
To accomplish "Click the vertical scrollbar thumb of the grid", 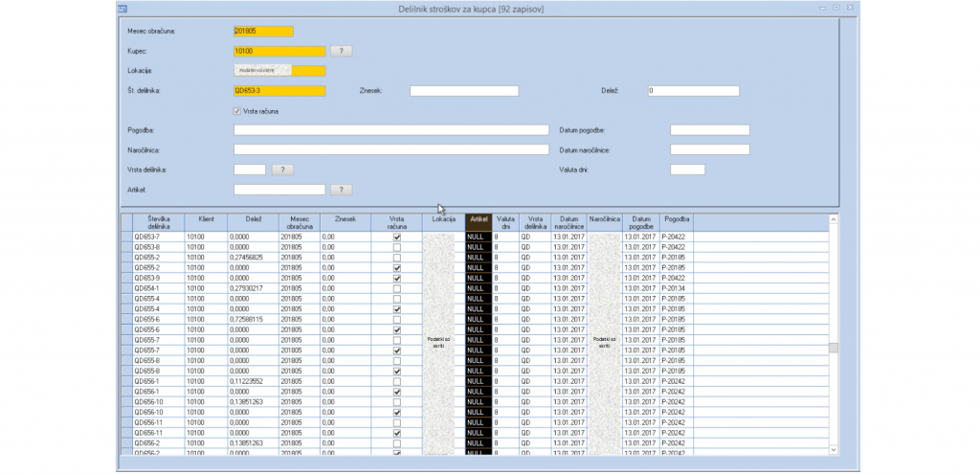I will (834, 348).
